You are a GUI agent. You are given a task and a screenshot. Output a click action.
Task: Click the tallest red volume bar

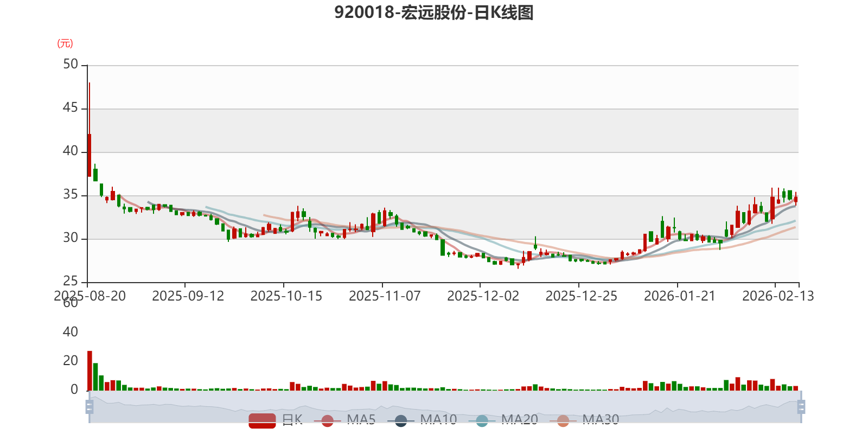pos(90,371)
